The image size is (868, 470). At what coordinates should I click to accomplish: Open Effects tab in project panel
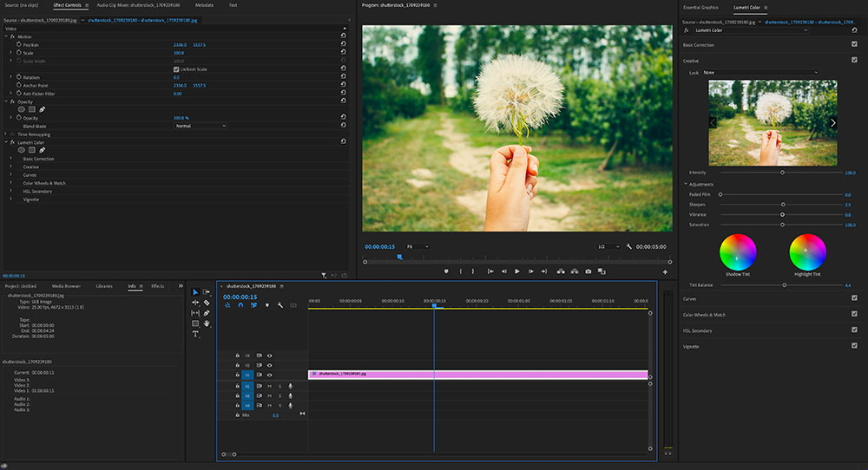point(158,286)
